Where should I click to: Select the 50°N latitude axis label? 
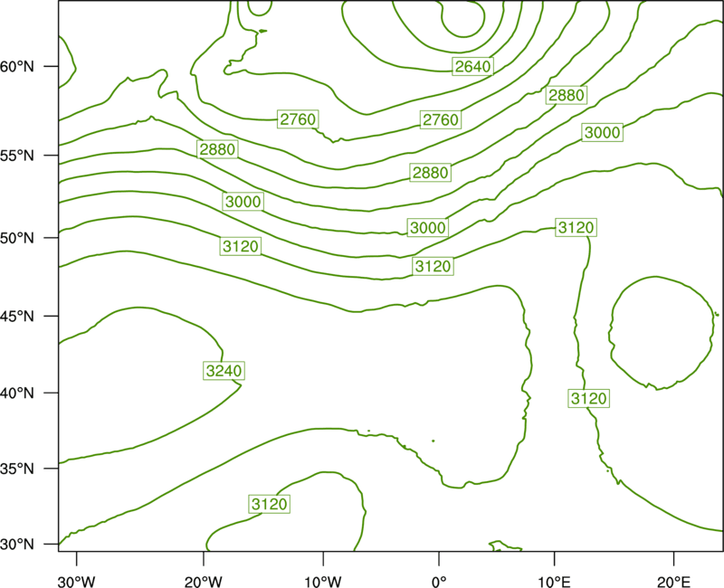pyautogui.click(x=17, y=238)
